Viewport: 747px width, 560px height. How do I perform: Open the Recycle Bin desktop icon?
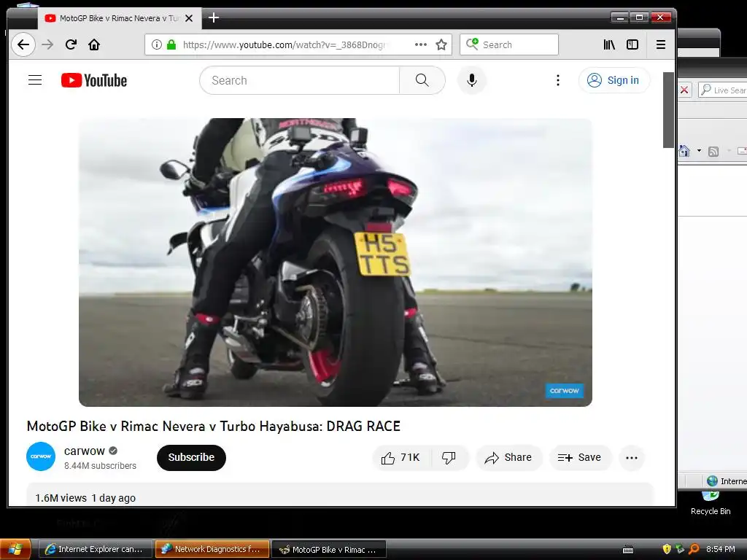[x=711, y=505]
